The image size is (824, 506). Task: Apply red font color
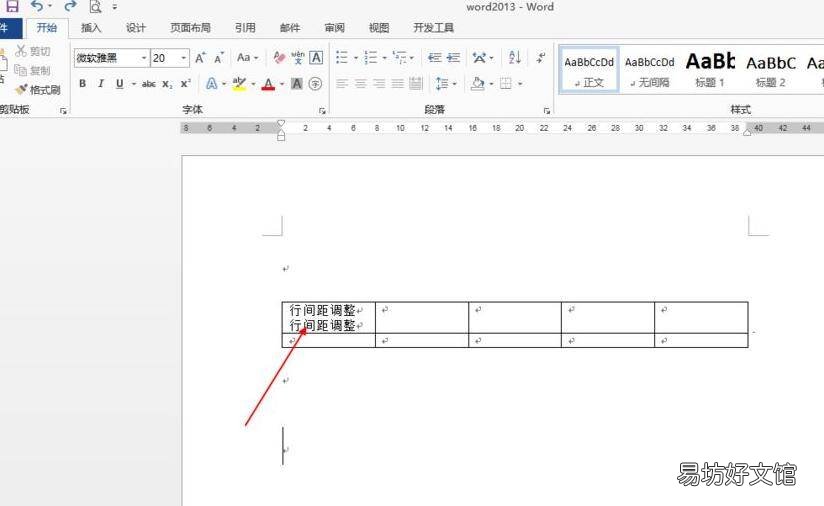pos(268,84)
